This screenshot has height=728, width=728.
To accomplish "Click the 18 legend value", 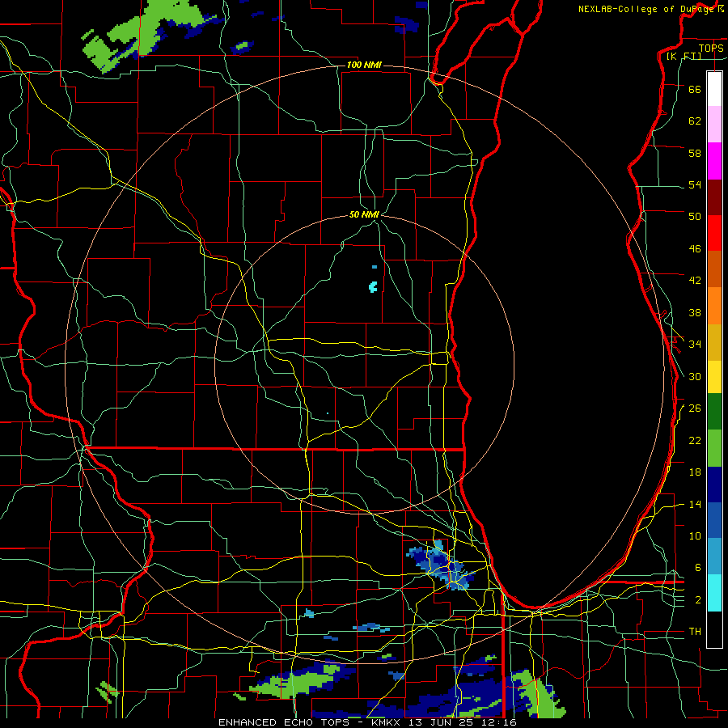I will pos(695,472).
